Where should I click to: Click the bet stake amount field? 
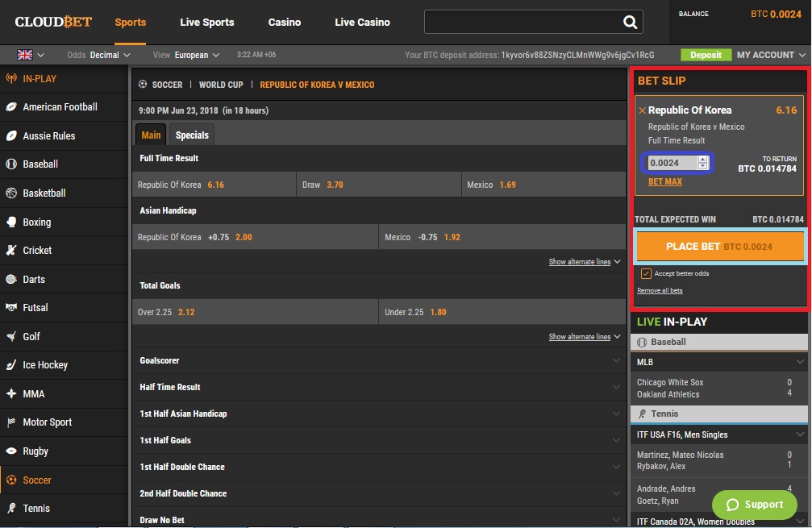click(673, 163)
